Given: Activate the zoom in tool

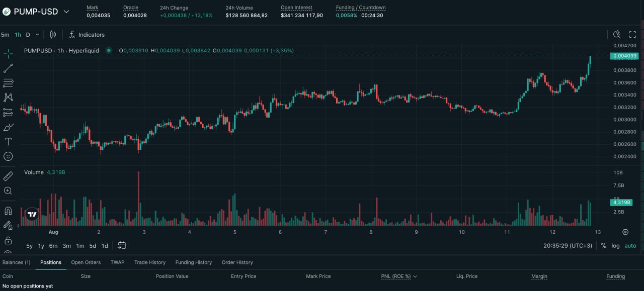Looking at the screenshot, I should [8, 190].
